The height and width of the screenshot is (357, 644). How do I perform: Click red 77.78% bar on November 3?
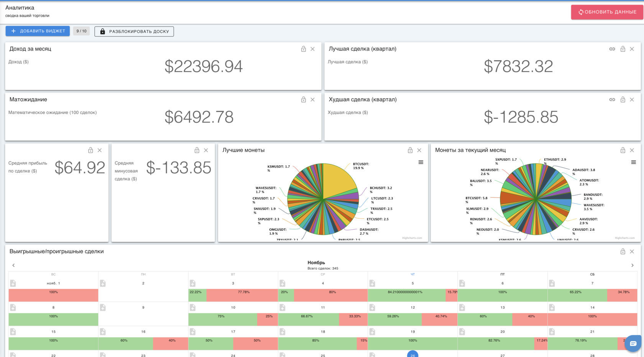(242, 295)
